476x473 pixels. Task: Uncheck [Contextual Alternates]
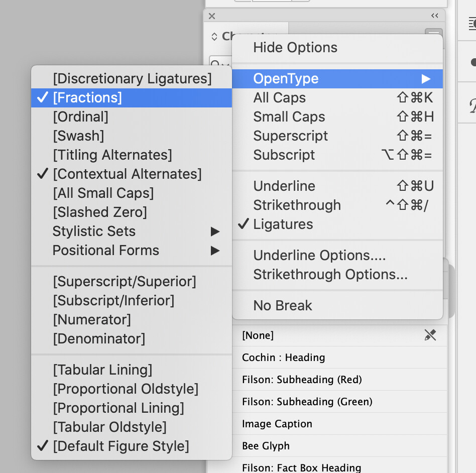(x=127, y=174)
